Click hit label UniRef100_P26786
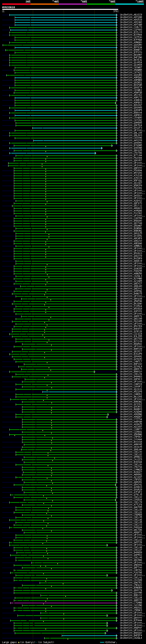This screenshot has width=146, height=644. pyautogui.click(x=131, y=572)
